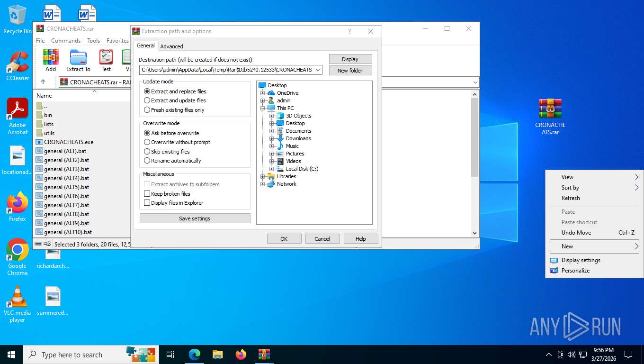
Task: Select the CRONACHEATS.exe file in the archive list
Action: [x=69, y=142]
